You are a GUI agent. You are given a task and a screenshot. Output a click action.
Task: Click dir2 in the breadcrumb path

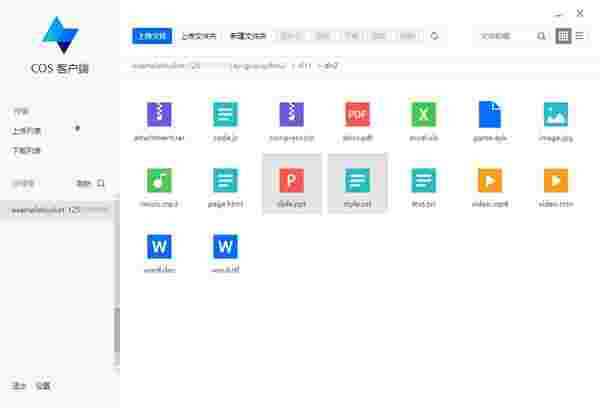331,66
